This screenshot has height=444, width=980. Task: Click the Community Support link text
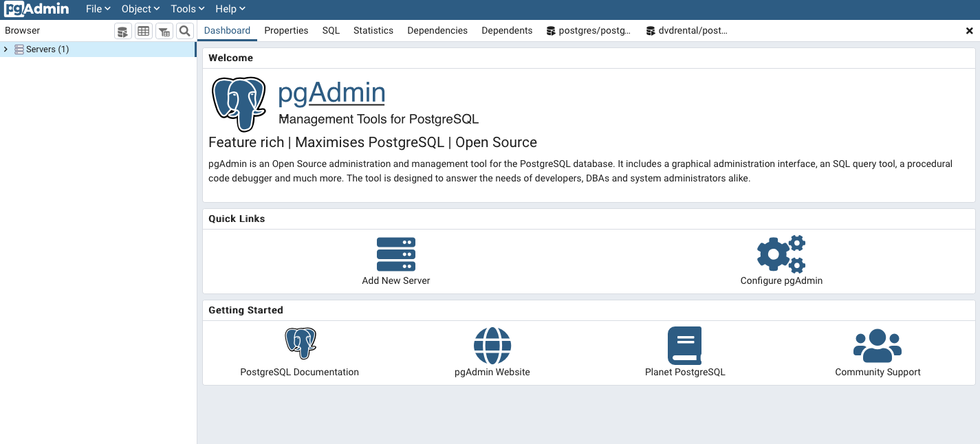point(878,372)
